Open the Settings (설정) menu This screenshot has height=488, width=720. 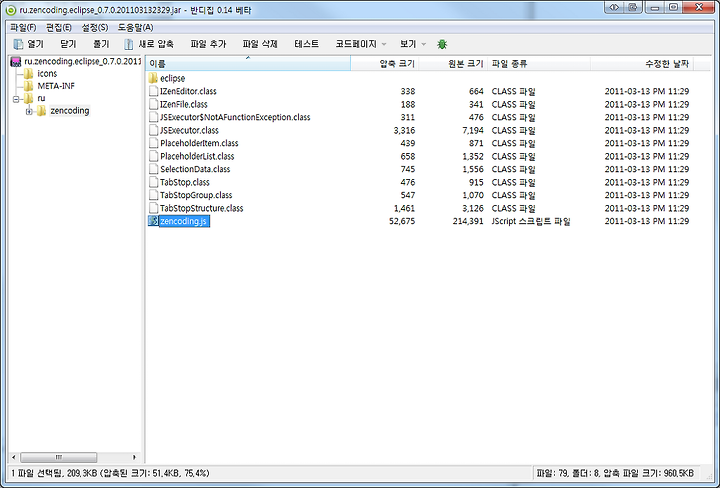click(95, 28)
